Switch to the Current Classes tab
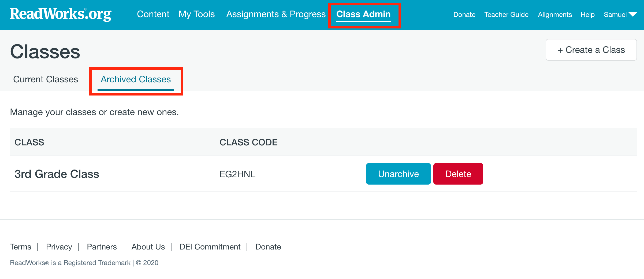Viewport: 644px width, 279px height. click(45, 79)
